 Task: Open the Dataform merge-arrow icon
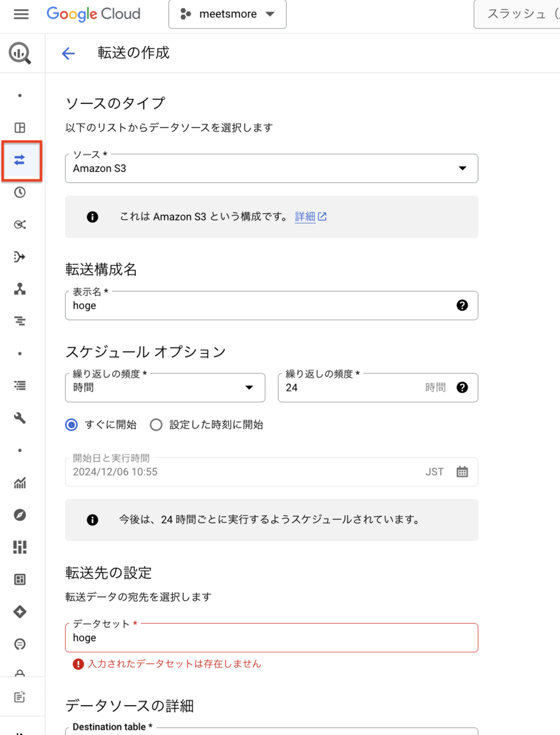[20, 257]
